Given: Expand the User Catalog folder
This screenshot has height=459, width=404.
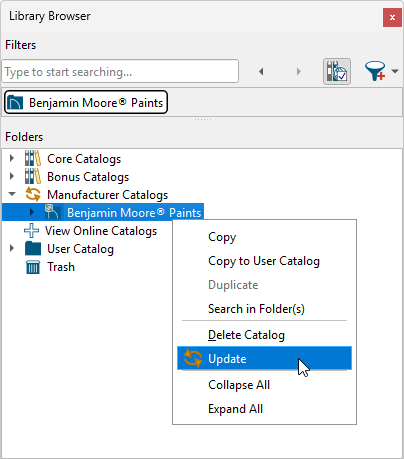Looking at the screenshot, I should tap(12, 248).
